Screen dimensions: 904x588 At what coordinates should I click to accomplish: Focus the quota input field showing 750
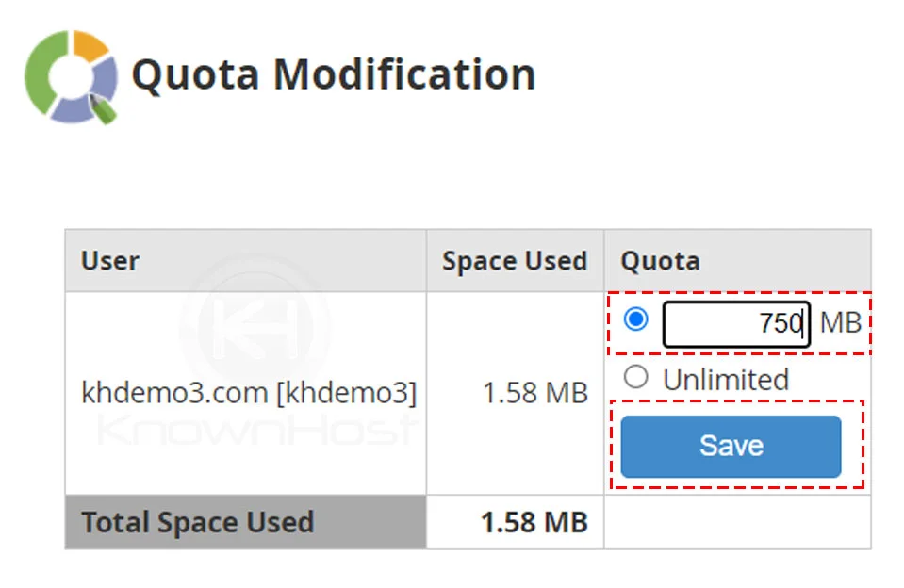[735, 324]
